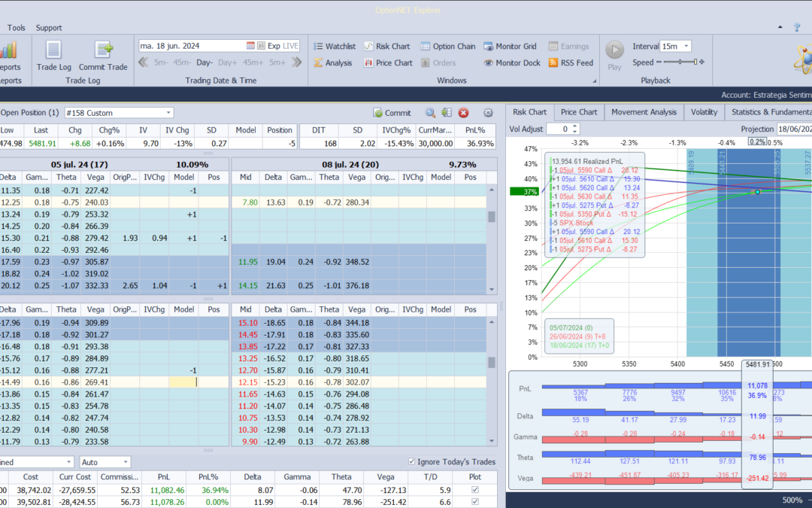Uncheck Plot checkbox in first row
The image size is (812, 508).
[474, 489]
